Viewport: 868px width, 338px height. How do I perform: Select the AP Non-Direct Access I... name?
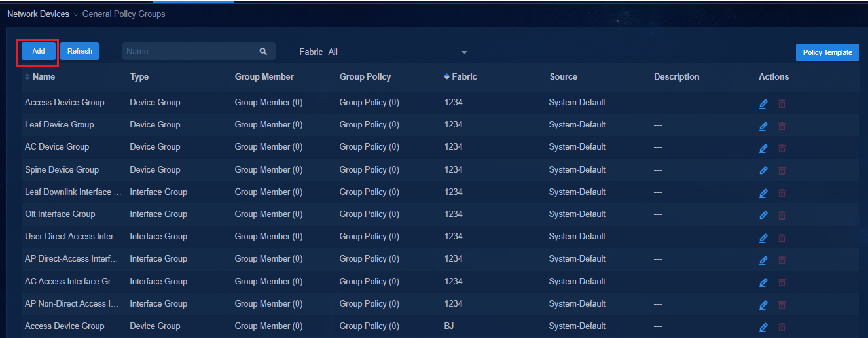[x=72, y=303]
